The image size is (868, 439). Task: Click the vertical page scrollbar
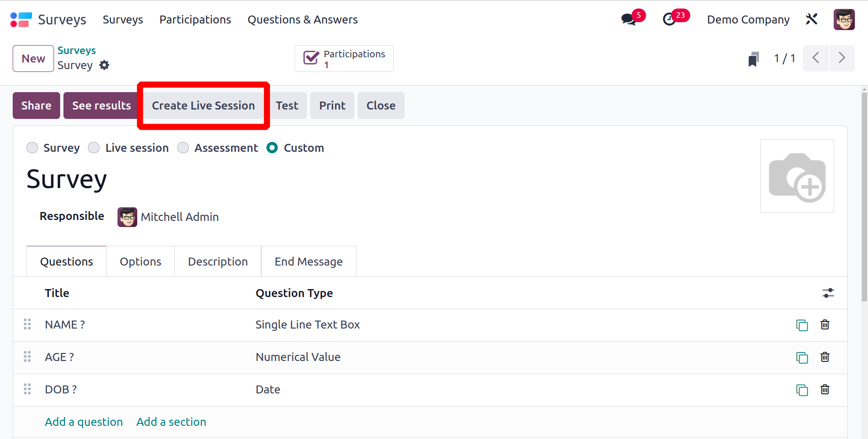(864, 197)
